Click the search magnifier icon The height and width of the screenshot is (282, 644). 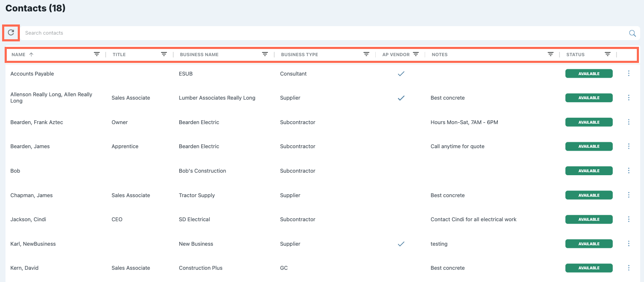(632, 33)
